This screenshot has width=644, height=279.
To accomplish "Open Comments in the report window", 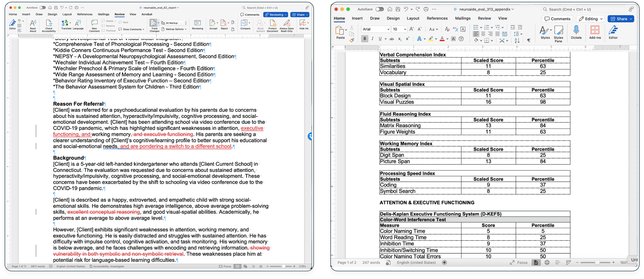I will (250, 14).
